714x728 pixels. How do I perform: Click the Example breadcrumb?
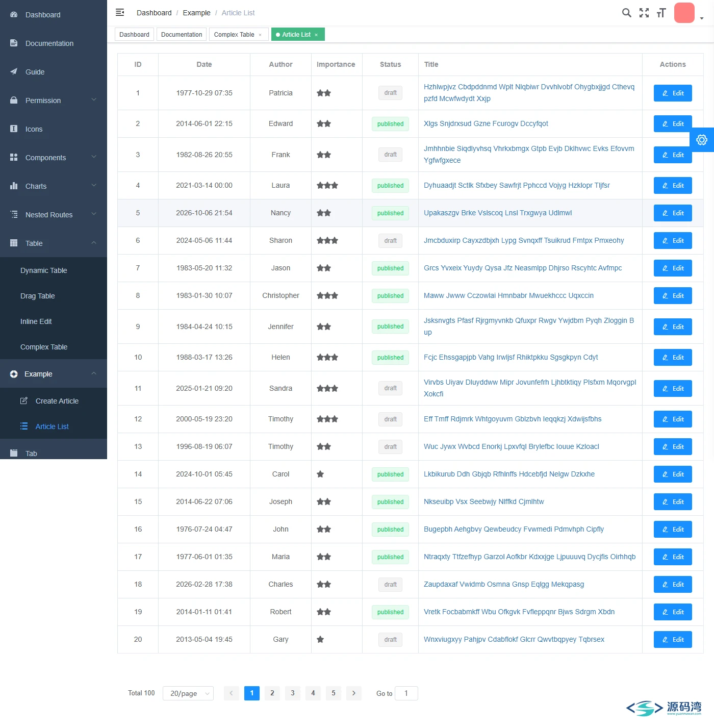pos(196,13)
